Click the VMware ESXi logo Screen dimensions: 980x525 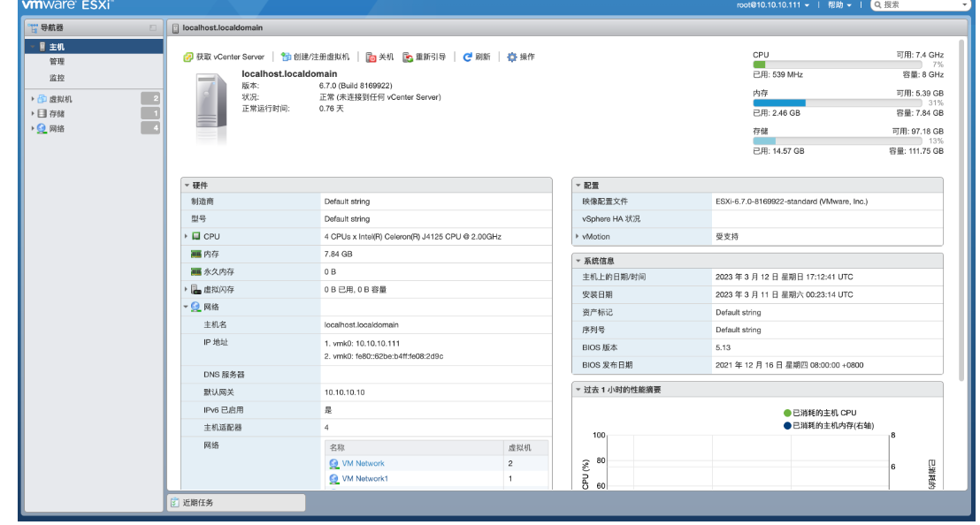67,5
